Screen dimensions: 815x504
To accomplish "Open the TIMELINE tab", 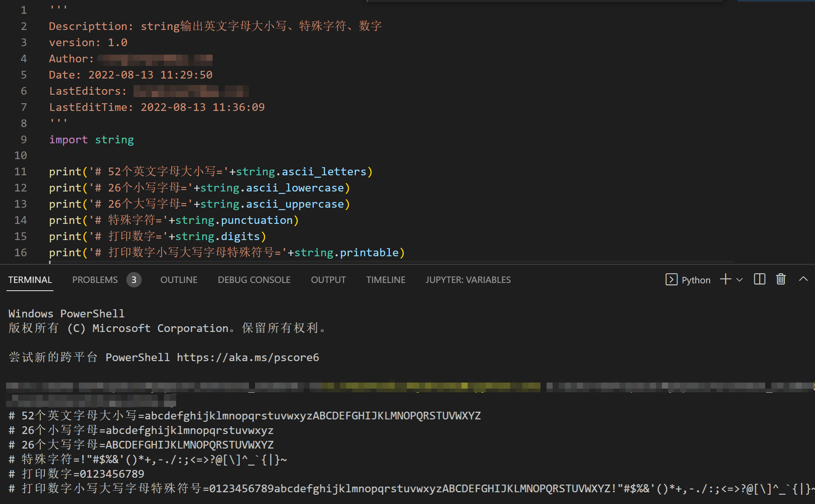I will tap(385, 280).
